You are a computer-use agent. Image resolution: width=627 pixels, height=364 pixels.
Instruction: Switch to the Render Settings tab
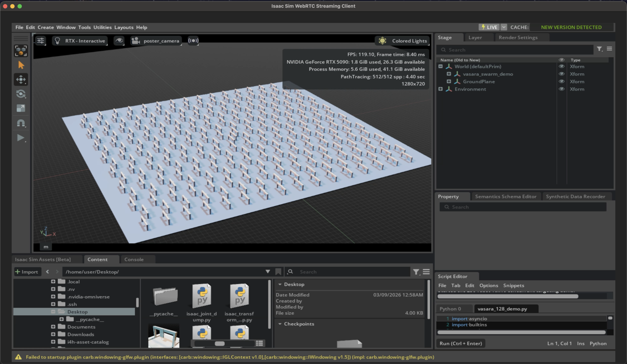[x=518, y=38]
